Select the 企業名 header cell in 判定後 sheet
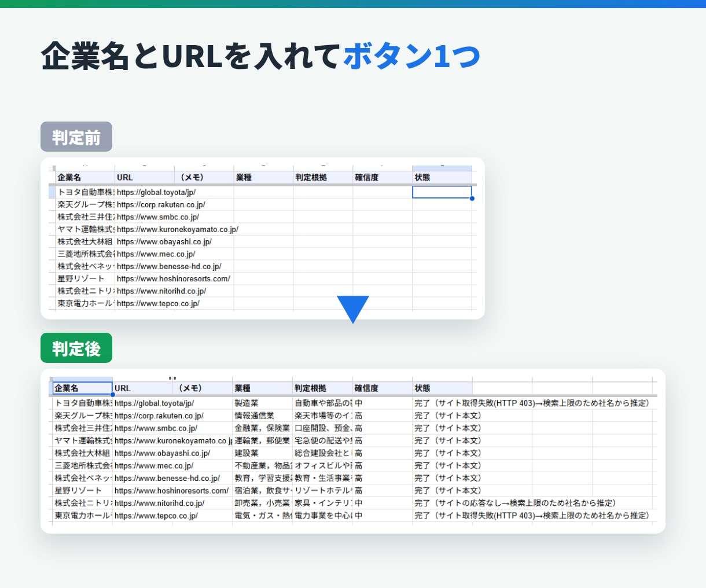 (83, 388)
